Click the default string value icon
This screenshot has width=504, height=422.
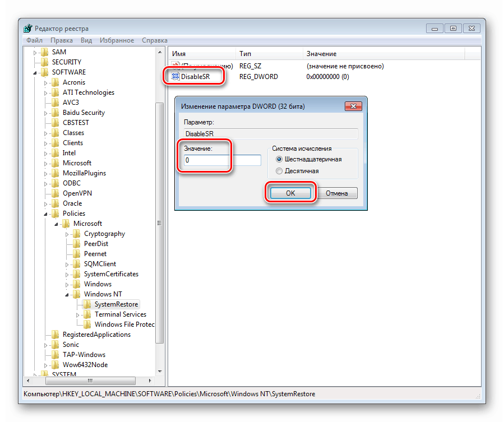pos(175,66)
